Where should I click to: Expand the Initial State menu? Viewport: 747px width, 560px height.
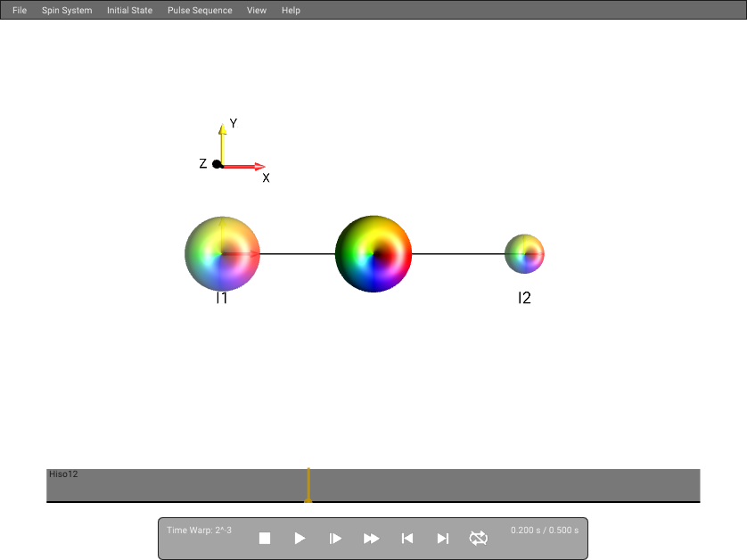pyautogui.click(x=129, y=10)
